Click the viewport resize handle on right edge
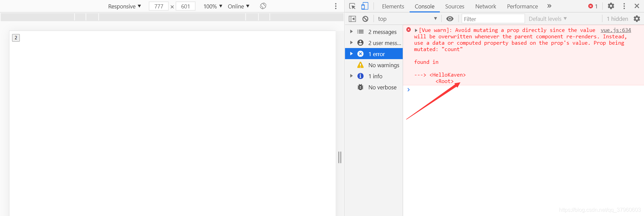The width and height of the screenshot is (644, 216). (x=340, y=157)
